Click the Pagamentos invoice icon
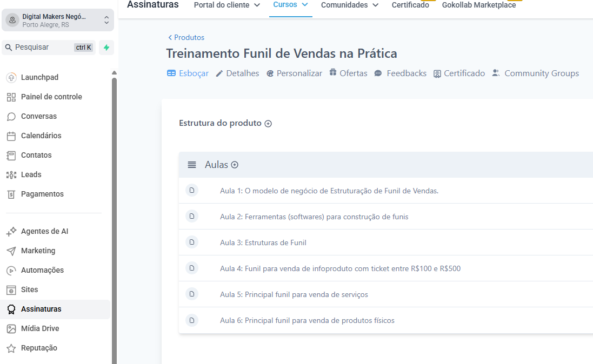 [11, 194]
